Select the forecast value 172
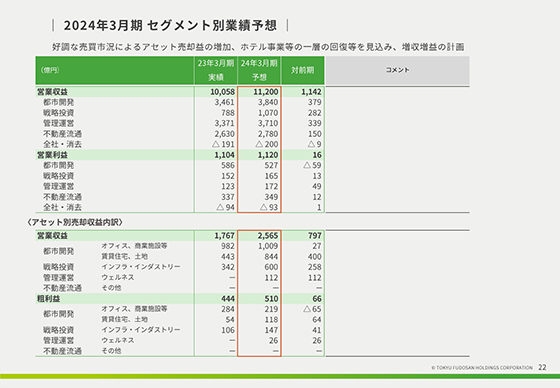The height and width of the screenshot is (388, 560). [x=271, y=186]
